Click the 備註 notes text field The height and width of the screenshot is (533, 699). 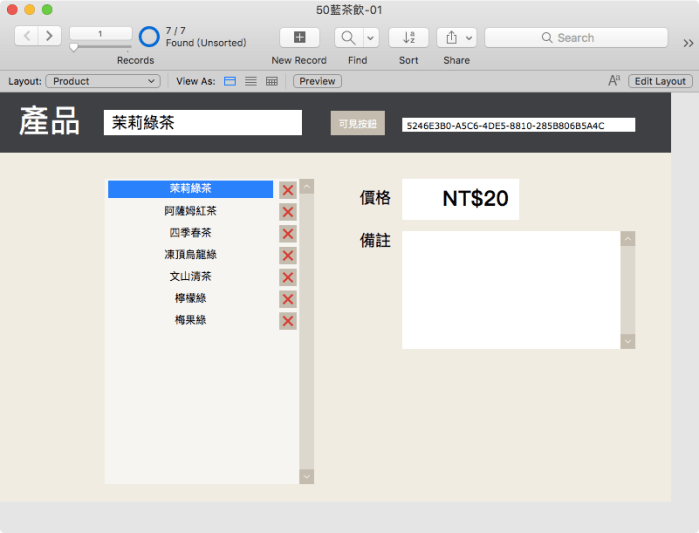pyautogui.click(x=511, y=290)
